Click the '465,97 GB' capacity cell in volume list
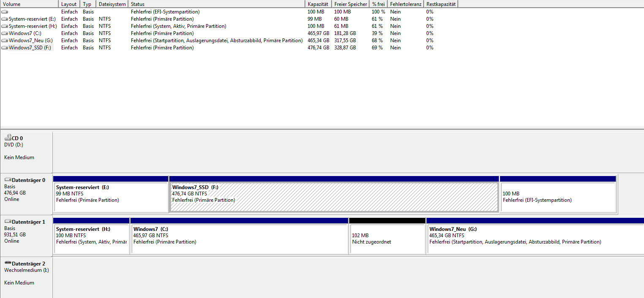This screenshot has width=644, height=298. 318,33
